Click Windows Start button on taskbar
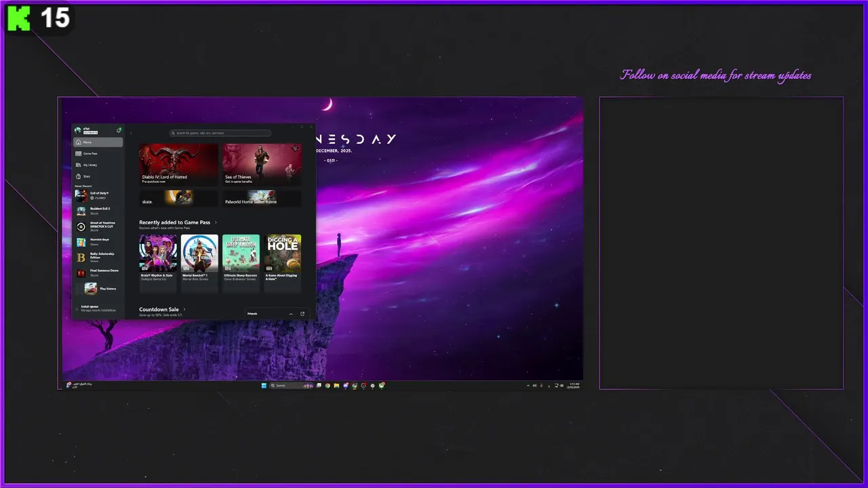Screen dimensions: 868x488 tap(264, 386)
